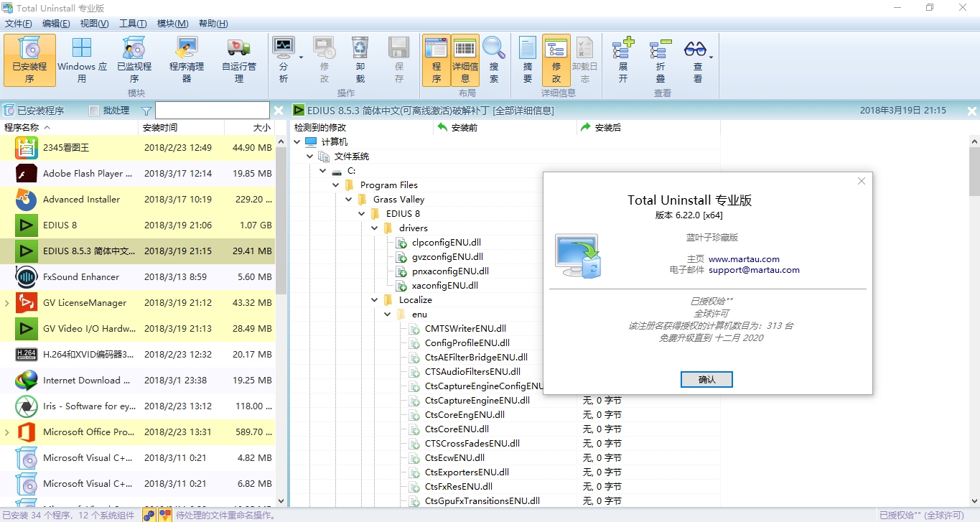The width and height of the screenshot is (980, 522).
Task: Clear the program filter with X
Action: click(x=279, y=111)
